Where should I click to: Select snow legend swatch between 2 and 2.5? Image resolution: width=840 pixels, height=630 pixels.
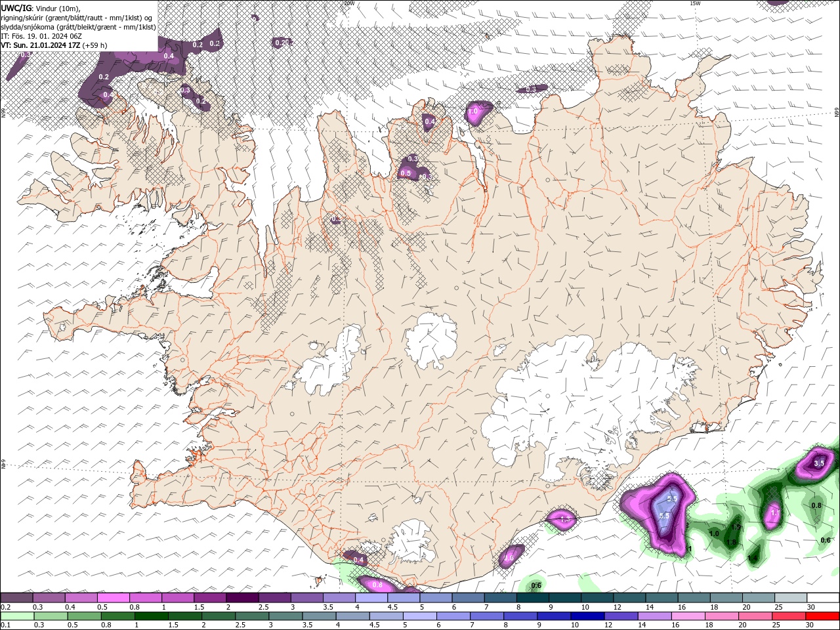click(x=241, y=598)
